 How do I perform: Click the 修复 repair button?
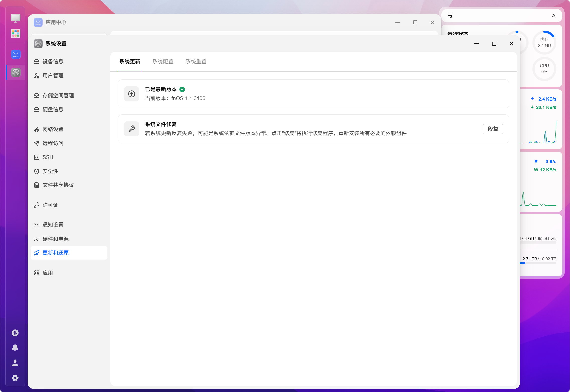[493, 129]
